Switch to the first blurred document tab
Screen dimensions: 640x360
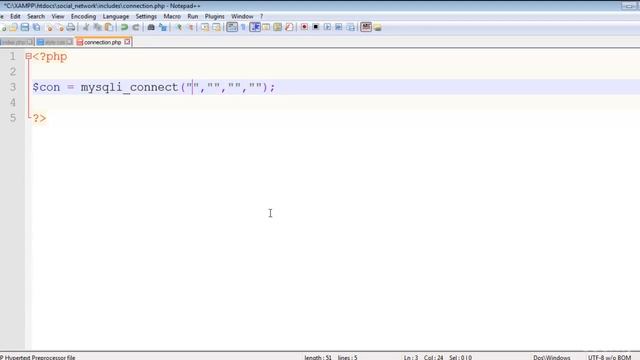pyautogui.click(x=16, y=42)
